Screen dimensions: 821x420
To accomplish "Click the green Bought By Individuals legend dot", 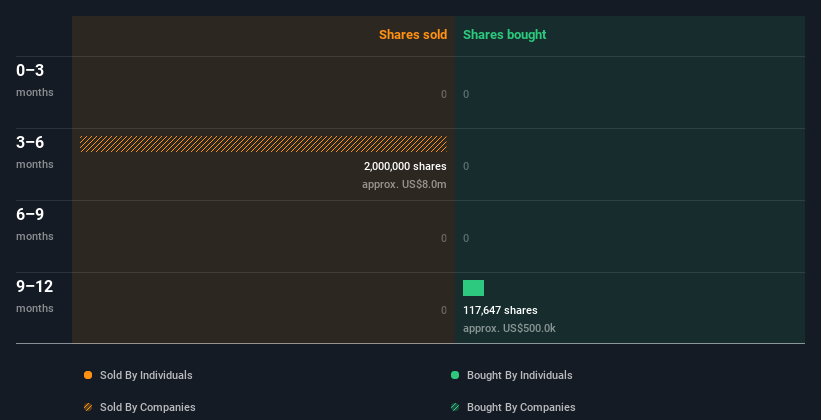I will click(455, 375).
